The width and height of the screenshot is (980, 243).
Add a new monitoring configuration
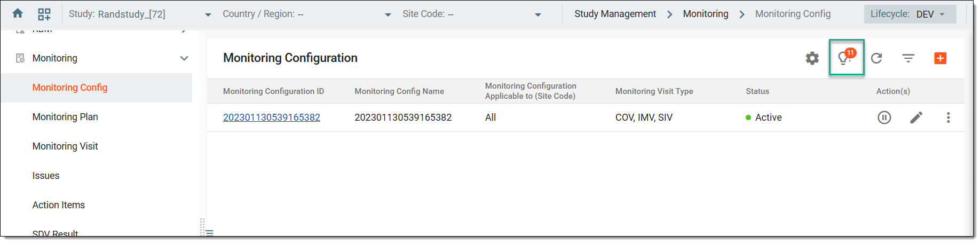(x=940, y=58)
